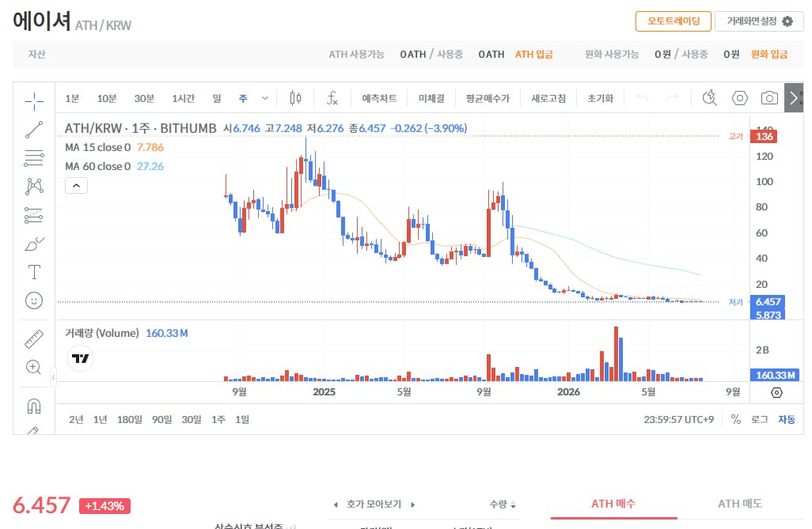This screenshot has height=529, width=812.
Task: Collapse the MA indicator legend
Action: [76, 185]
